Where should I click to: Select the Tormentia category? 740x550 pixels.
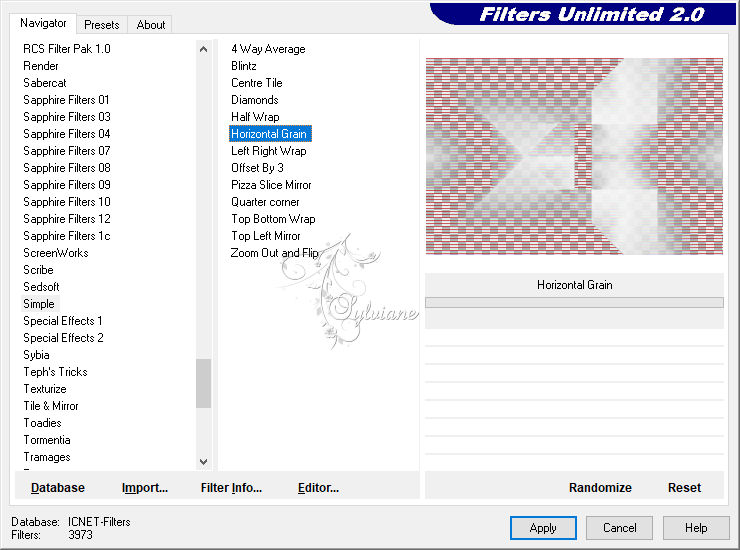click(47, 440)
